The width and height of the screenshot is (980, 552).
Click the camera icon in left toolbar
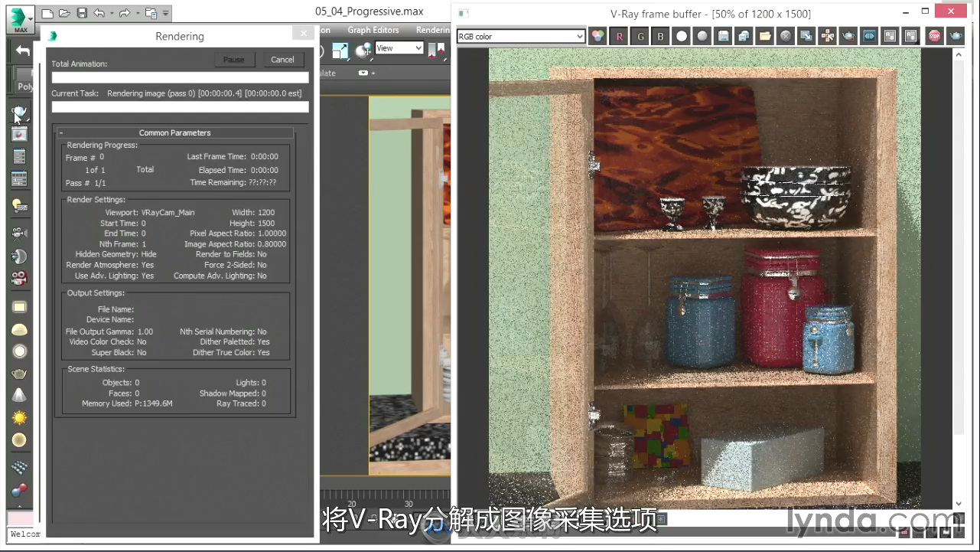tap(20, 233)
